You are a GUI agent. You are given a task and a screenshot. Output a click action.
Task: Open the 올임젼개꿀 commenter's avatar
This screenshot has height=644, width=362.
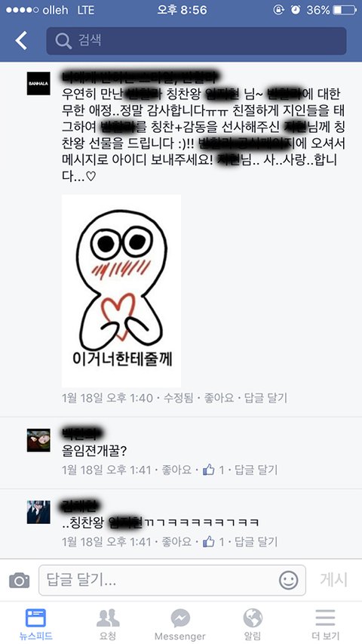coord(38,440)
